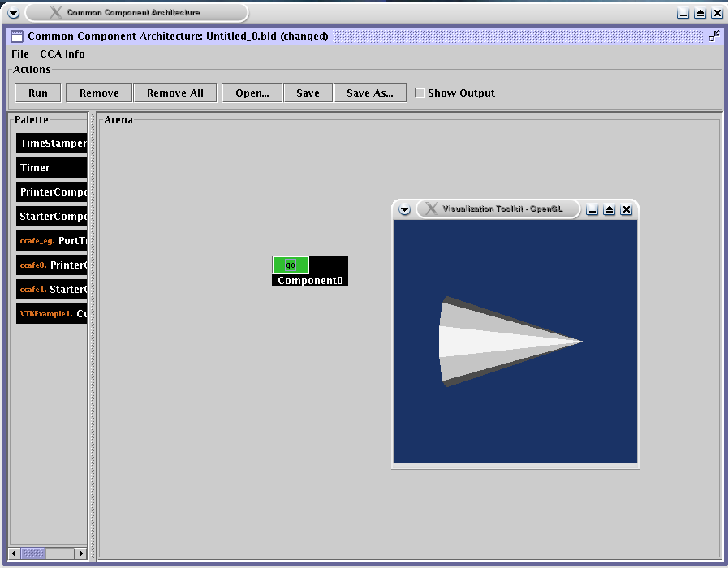Select TimeStamper in the Palette

pyautogui.click(x=52, y=144)
